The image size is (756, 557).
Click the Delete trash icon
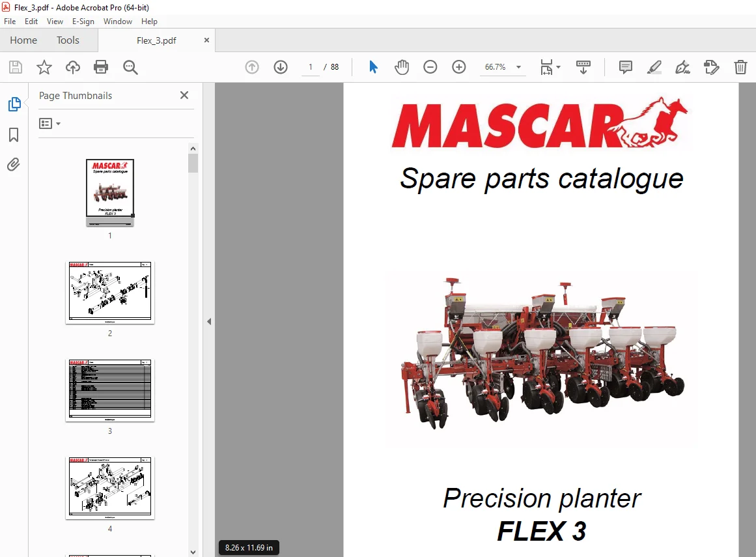pyautogui.click(x=740, y=67)
